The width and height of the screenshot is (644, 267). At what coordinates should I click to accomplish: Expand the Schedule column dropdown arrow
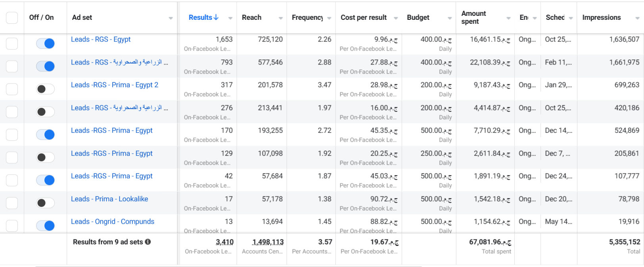[x=571, y=18]
